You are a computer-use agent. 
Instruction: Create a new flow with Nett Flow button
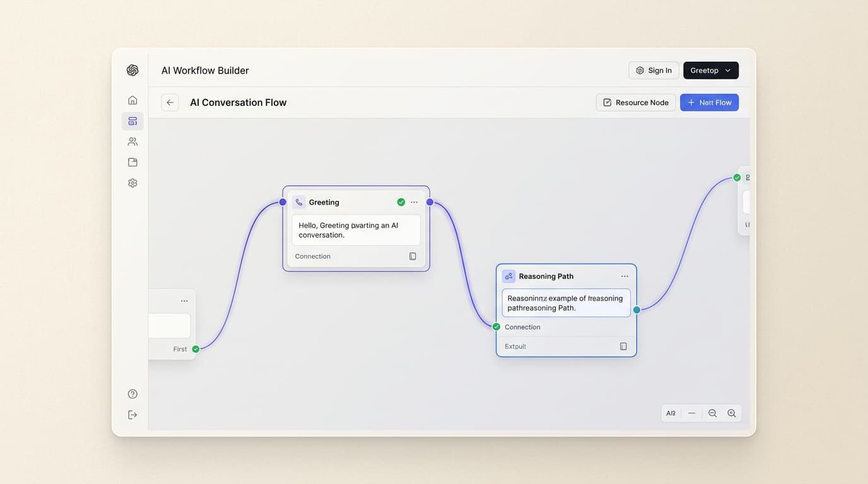pyautogui.click(x=709, y=102)
